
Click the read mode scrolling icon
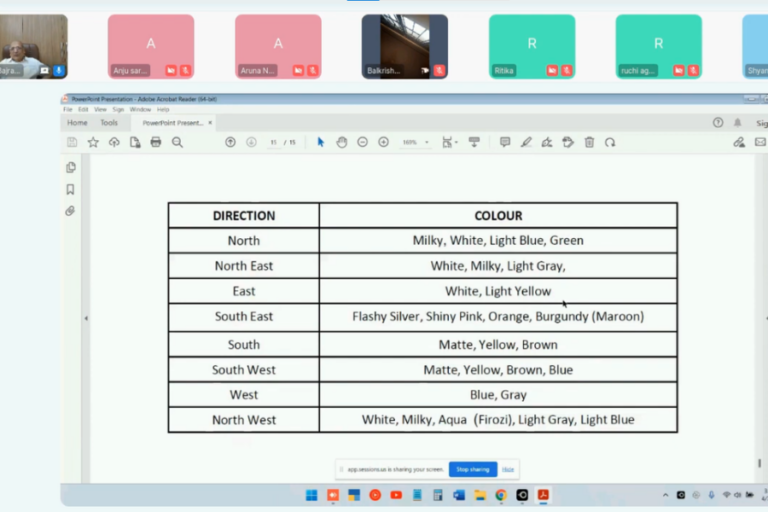tap(474, 142)
